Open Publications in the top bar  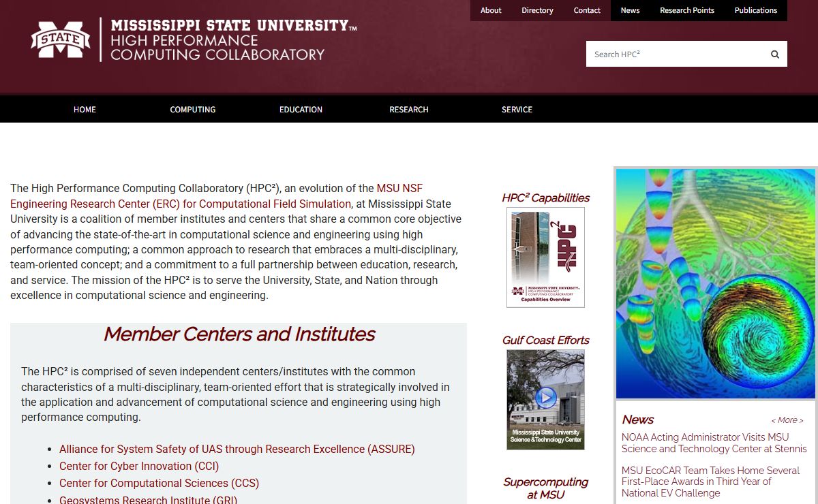point(756,10)
